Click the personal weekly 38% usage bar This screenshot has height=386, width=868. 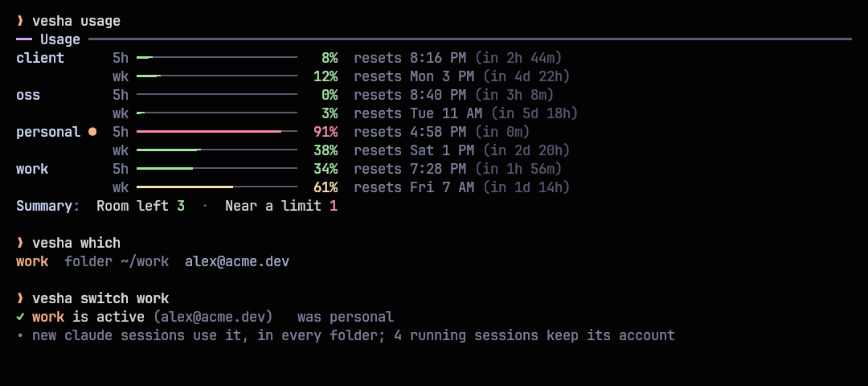coord(217,150)
